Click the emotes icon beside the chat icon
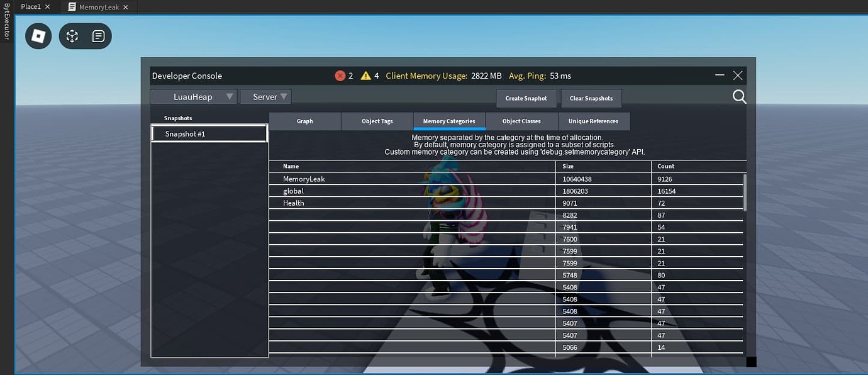Viewport: 868px width, 375px height. 72,36
